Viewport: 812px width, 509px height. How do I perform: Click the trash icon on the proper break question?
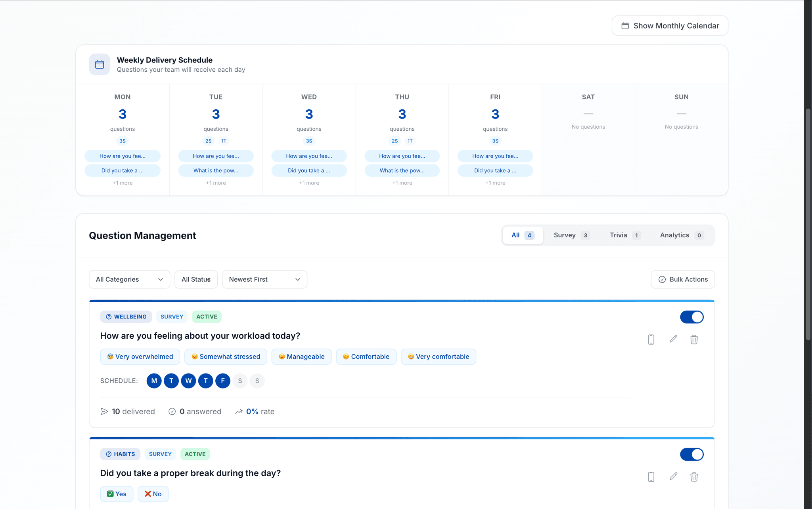click(x=694, y=477)
